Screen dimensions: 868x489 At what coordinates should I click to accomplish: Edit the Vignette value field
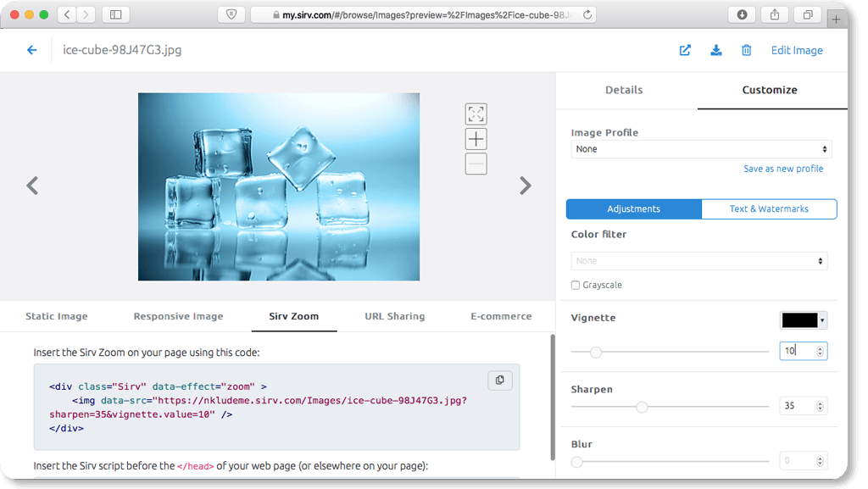pyautogui.click(x=799, y=350)
